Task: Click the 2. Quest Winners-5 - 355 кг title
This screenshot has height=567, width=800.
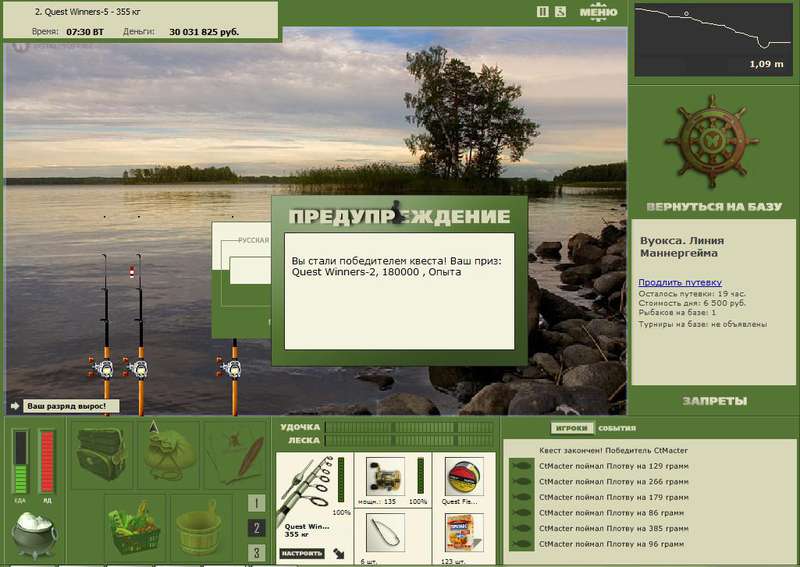Action: click(x=88, y=11)
